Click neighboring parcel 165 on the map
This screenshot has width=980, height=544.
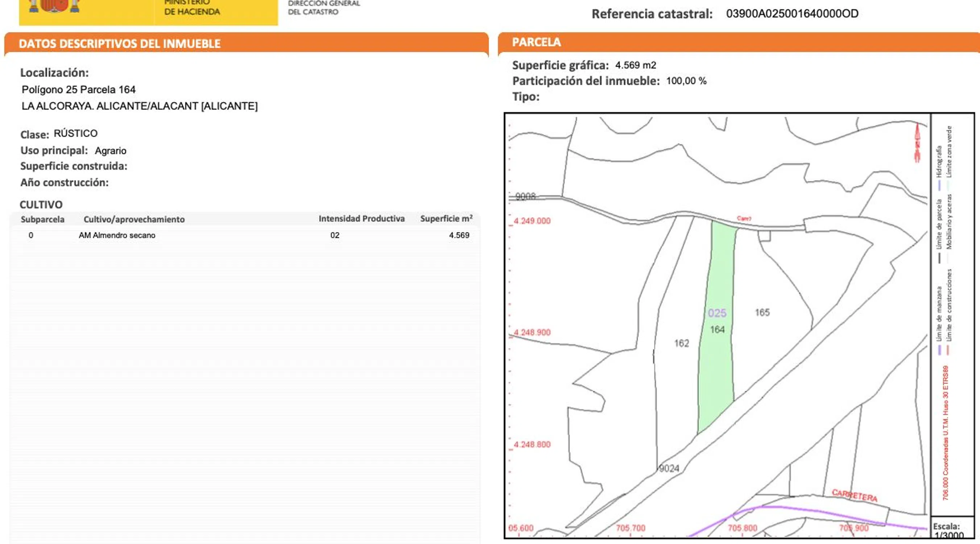click(x=762, y=312)
